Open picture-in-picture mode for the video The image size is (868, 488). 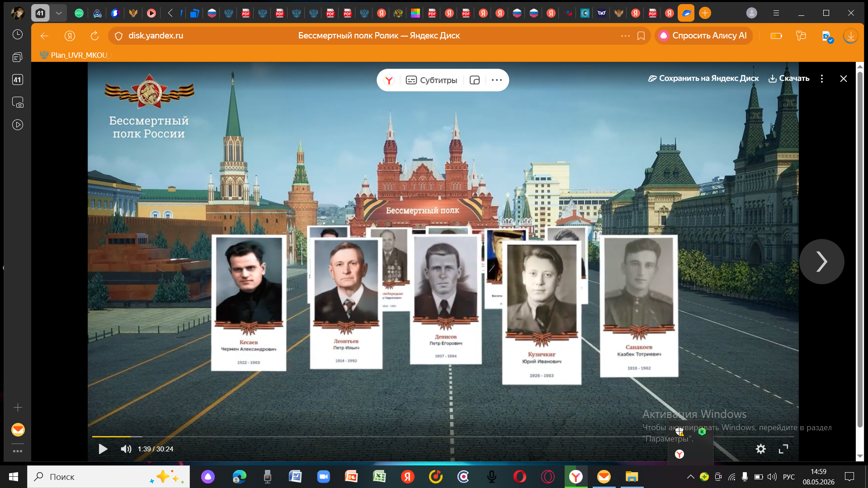point(475,80)
